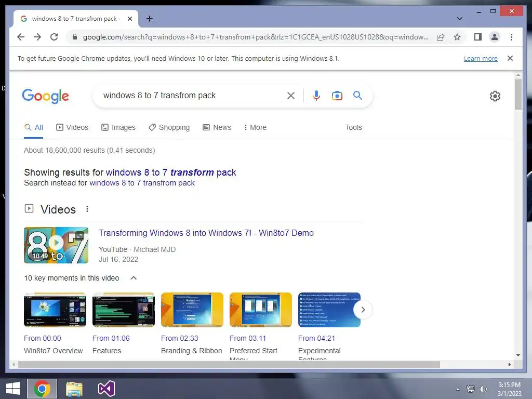Start voice search with the microphone icon
532x399 pixels.
316,96
